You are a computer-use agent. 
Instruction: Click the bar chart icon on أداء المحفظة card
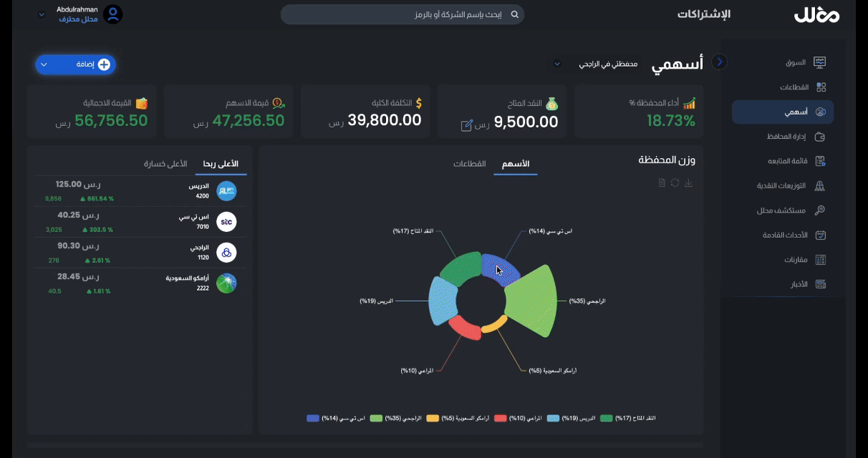689,104
